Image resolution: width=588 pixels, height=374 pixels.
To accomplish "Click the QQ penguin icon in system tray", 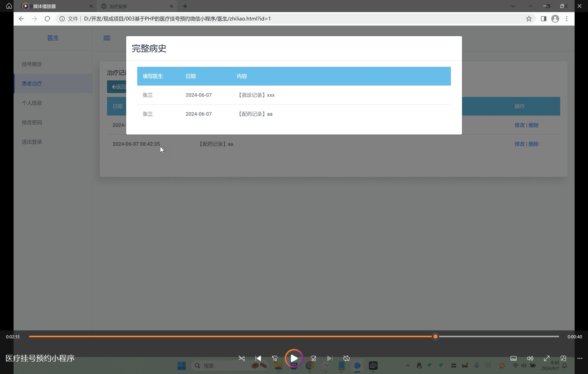I will coord(419,366).
